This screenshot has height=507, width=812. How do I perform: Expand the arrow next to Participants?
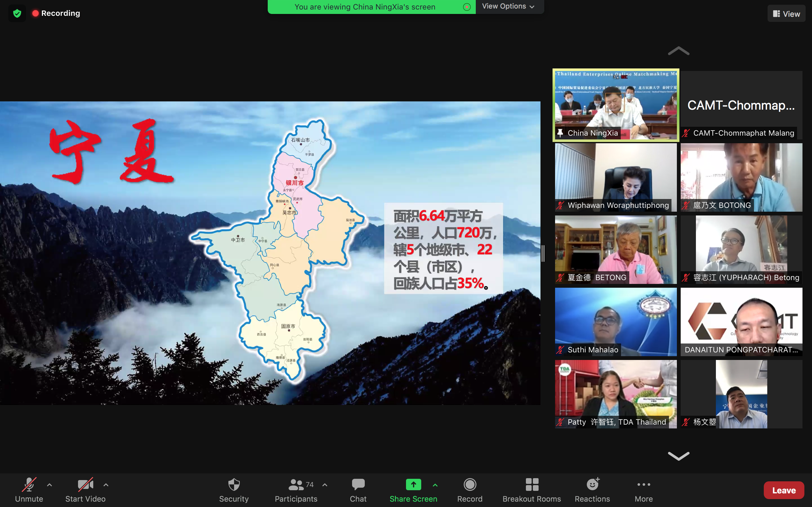(x=324, y=485)
